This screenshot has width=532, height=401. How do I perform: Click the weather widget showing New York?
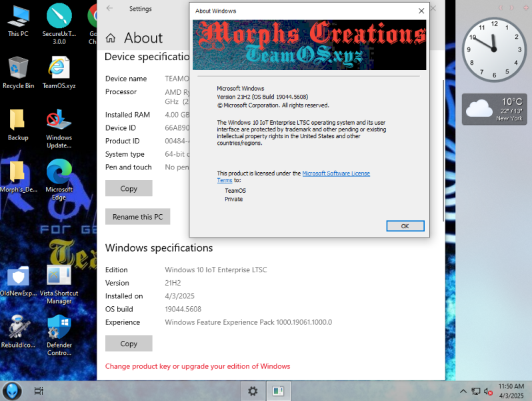(x=495, y=109)
